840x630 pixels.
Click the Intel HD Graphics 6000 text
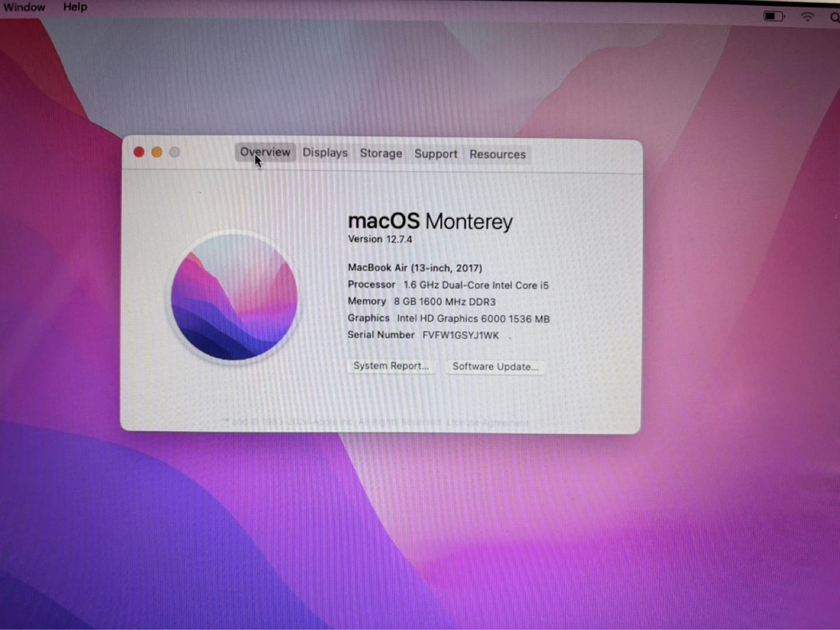[473, 318]
